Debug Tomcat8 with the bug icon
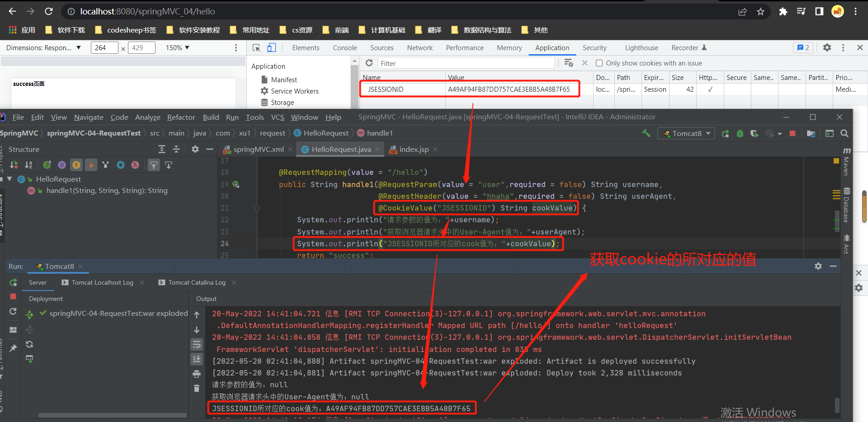 (740, 133)
